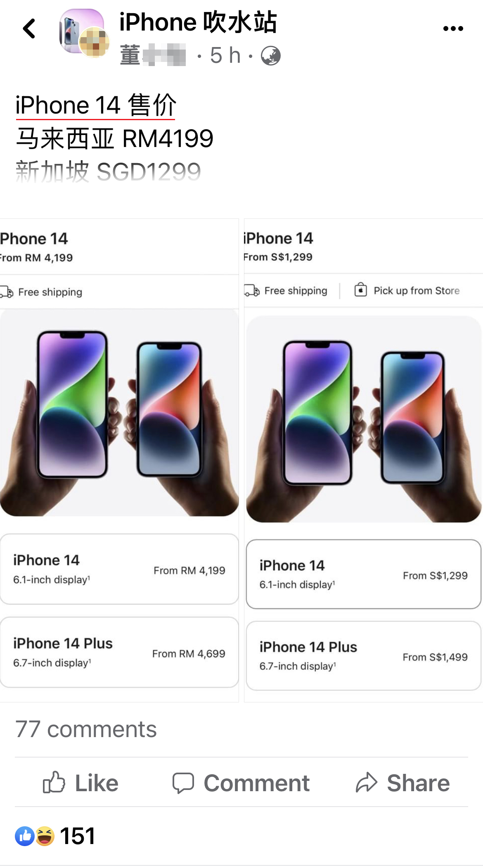
Task: Select iPhone 14 Plus From RM 4,699 option
Action: [119, 652]
